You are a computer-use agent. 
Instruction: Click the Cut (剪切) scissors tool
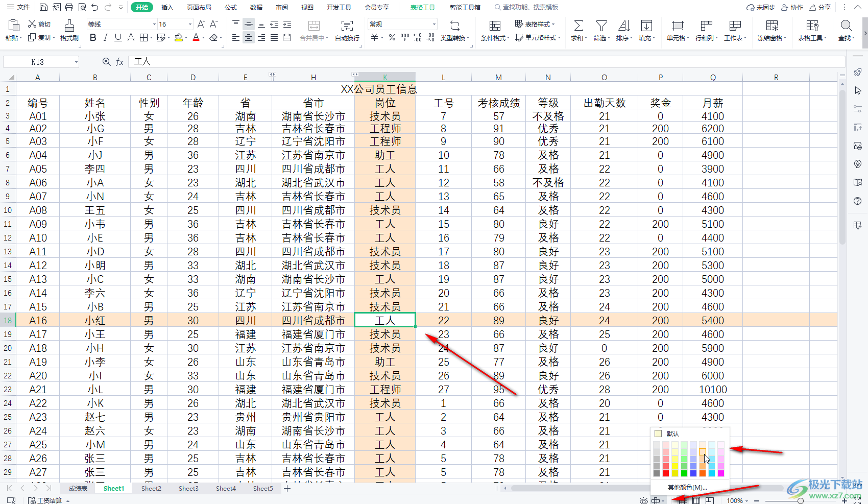coord(39,24)
